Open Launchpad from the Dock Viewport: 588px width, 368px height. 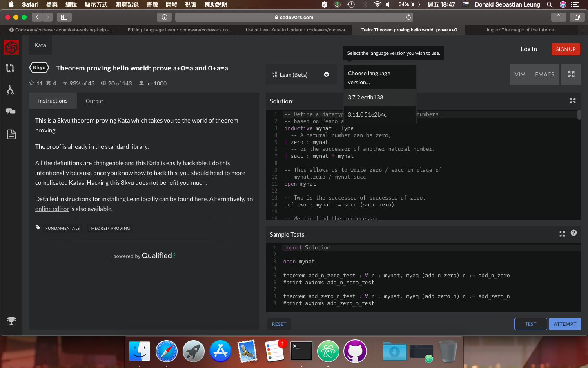(194, 351)
